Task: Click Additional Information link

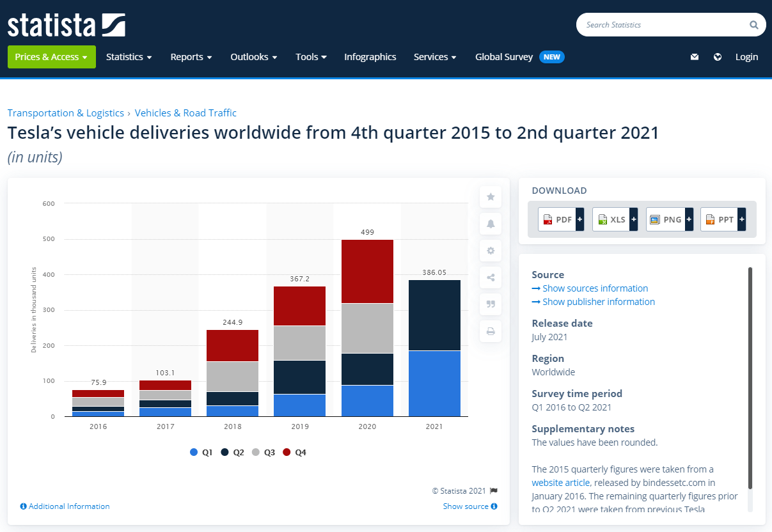Action: pos(65,506)
